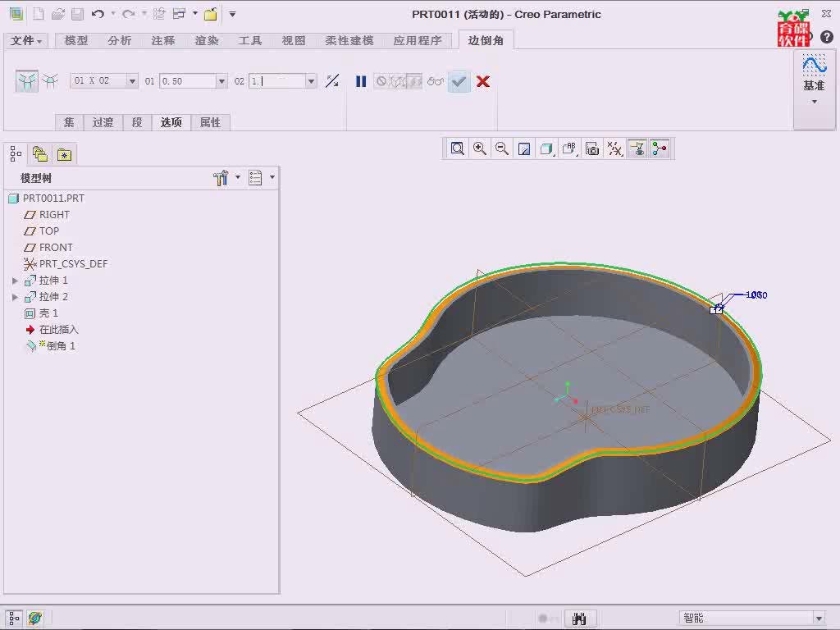The width and height of the screenshot is (840, 630).
Task: Open the folder browser tab in navigator
Action: point(39,154)
